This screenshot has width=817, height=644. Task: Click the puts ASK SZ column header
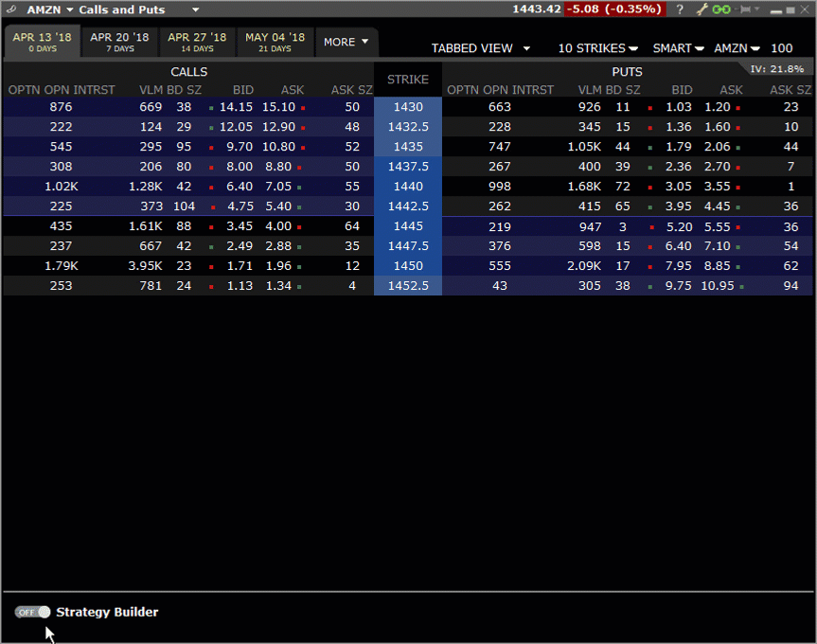pos(790,90)
